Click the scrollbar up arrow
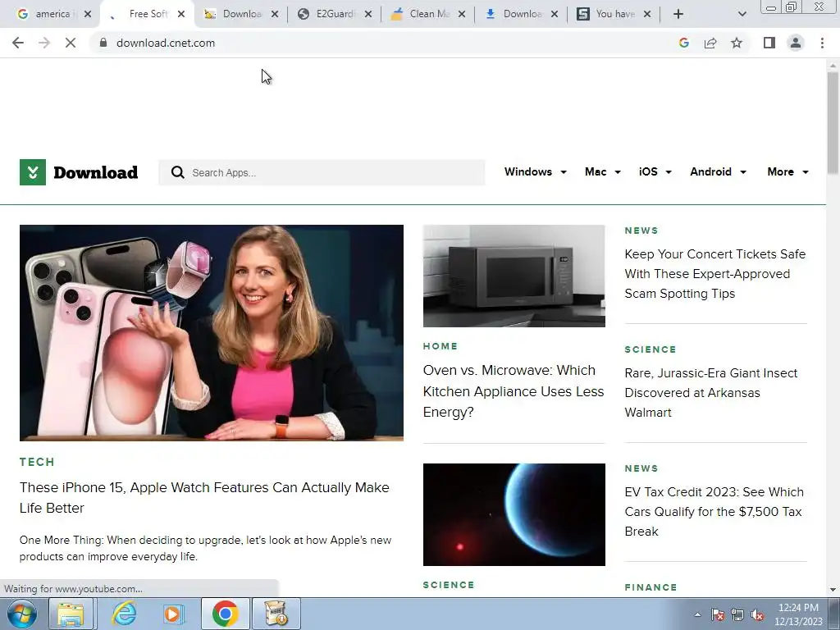 833,66
